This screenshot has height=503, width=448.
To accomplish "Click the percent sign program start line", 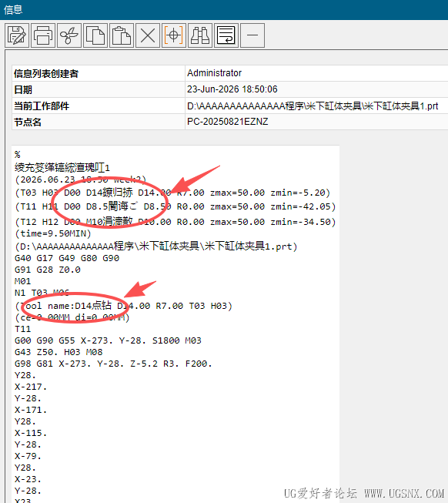I will coord(18,155).
